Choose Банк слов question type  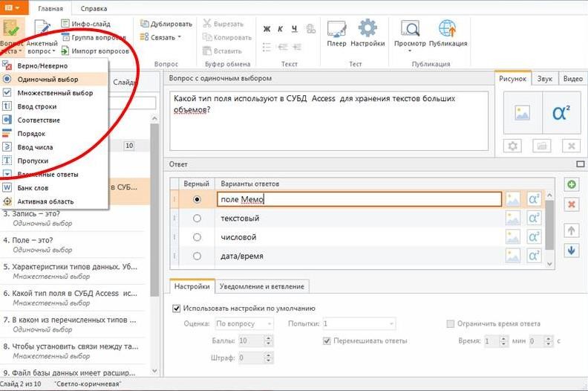coord(54,188)
